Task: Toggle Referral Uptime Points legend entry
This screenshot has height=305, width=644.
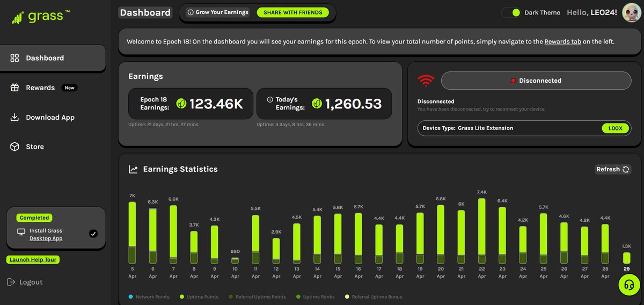Action: (x=257, y=296)
